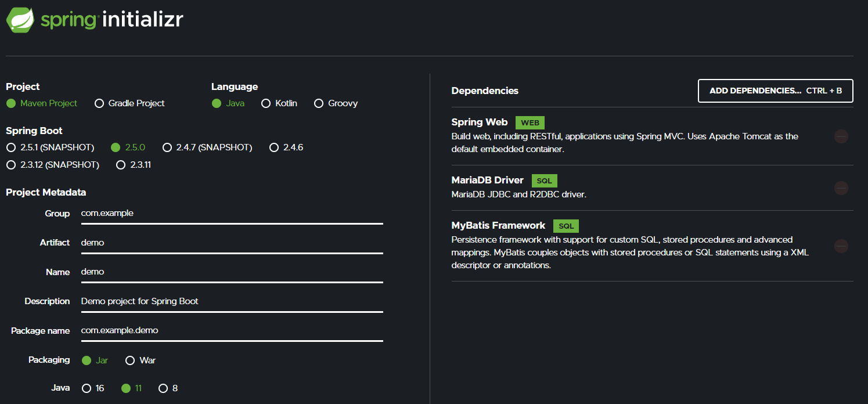The width and height of the screenshot is (868, 404).
Task: Click the 'initializr' title text
Action: tap(143, 19)
